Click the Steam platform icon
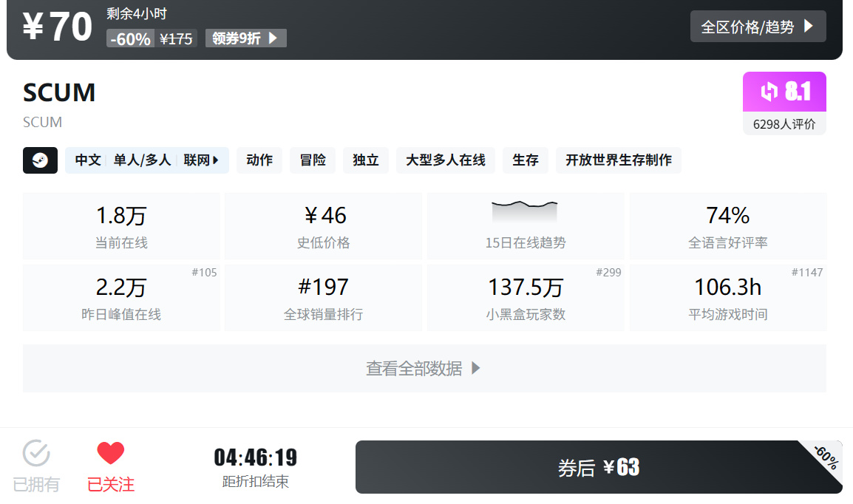 pos(40,160)
